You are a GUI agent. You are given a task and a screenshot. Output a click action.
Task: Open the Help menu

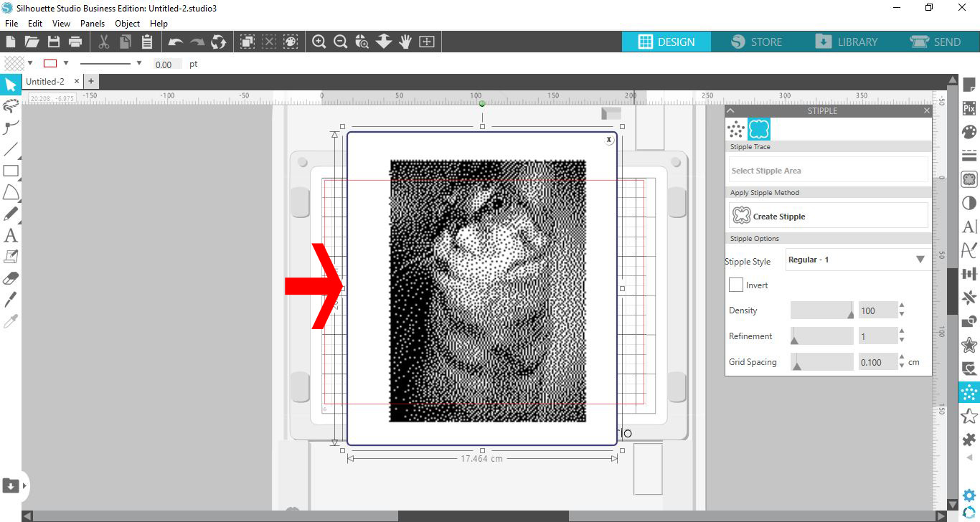(159, 24)
